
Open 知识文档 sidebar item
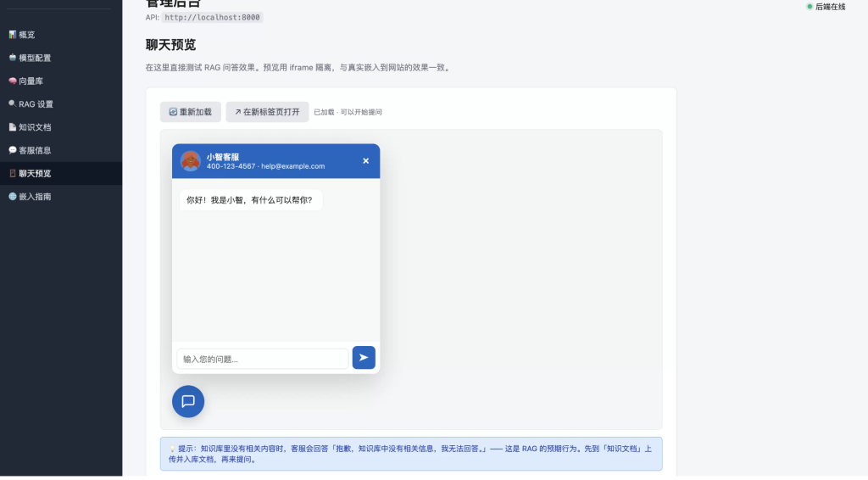(x=61, y=127)
